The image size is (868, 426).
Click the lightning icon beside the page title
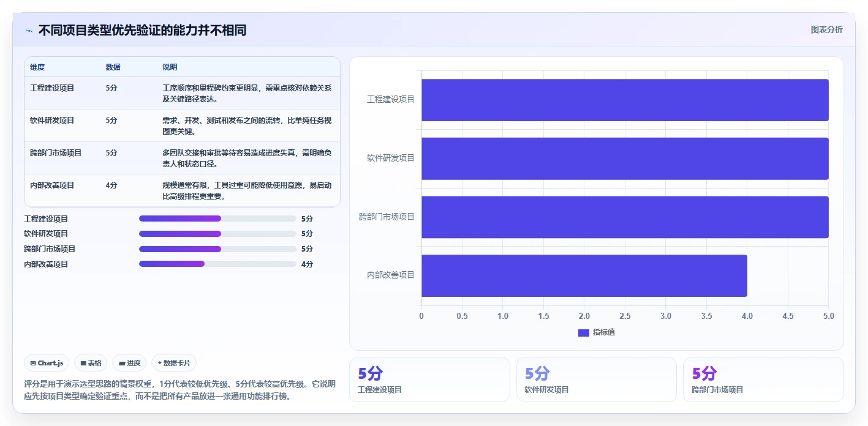click(x=29, y=31)
